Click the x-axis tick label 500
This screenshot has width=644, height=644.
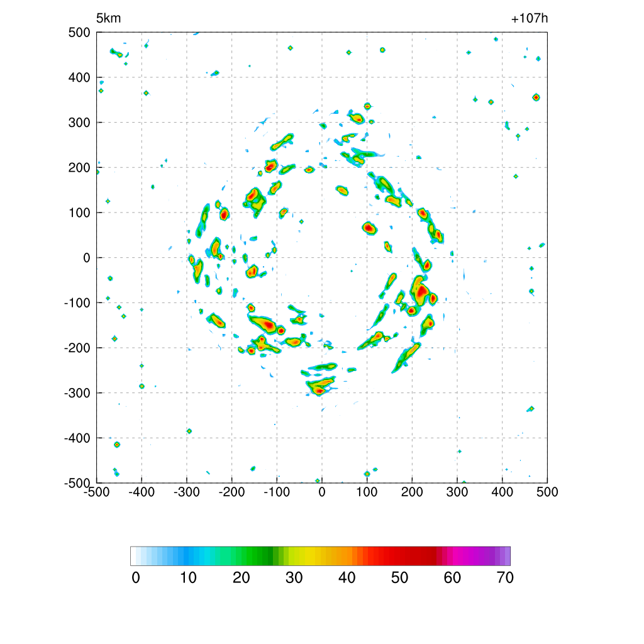point(547,492)
